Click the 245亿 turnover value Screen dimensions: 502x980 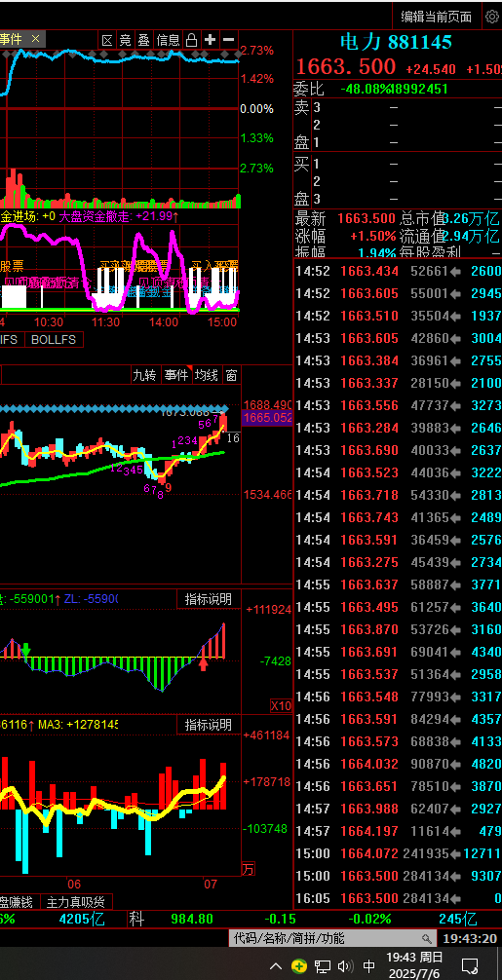click(x=457, y=919)
